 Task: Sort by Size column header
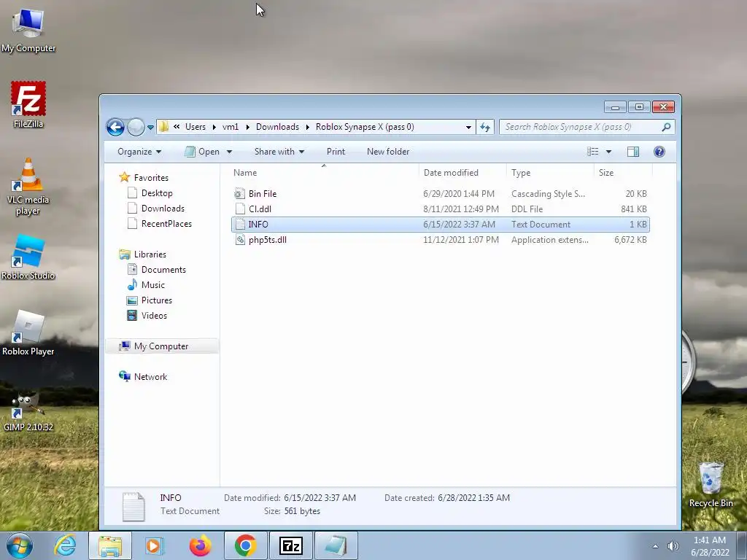click(x=623, y=173)
